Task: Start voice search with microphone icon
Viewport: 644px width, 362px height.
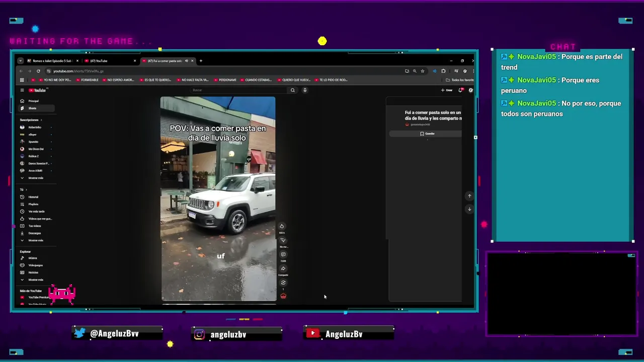Action: click(x=305, y=90)
